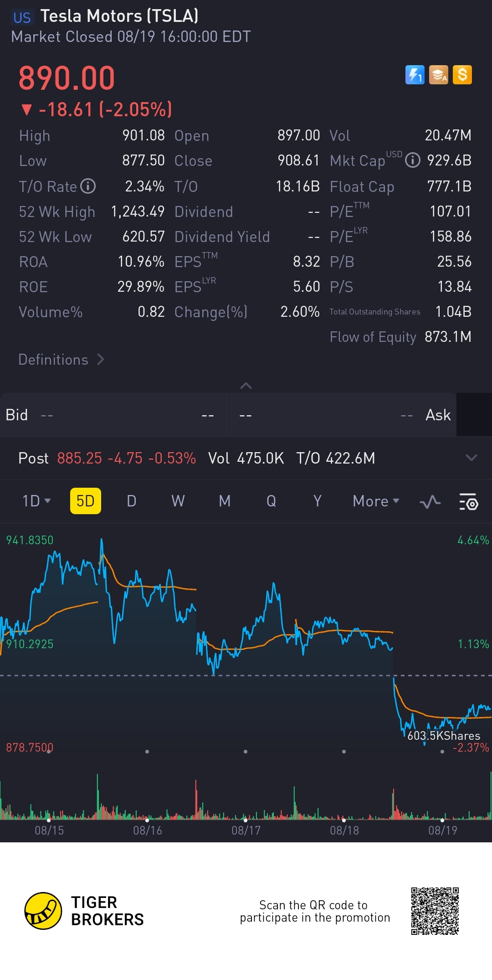The width and height of the screenshot is (492, 980).
Task: Tap the P/B value 25.56
Action: point(455,262)
